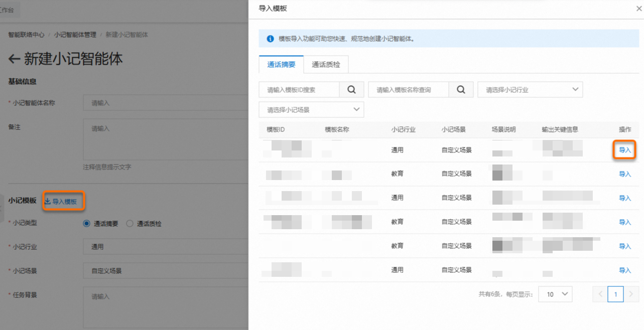
Task: Click the 小记行业 column header
Action: 404,129
